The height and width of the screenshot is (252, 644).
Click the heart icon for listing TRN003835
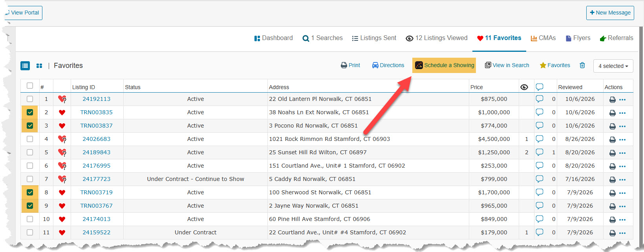click(62, 112)
